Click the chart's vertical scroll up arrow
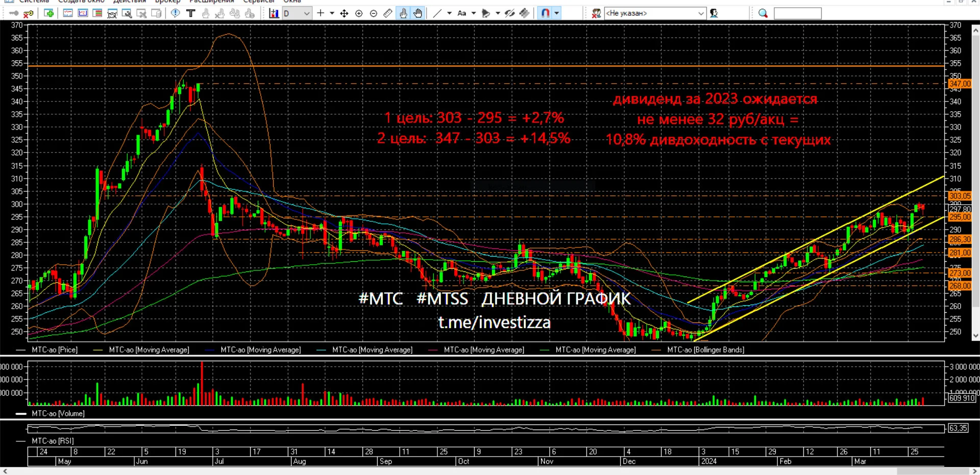This screenshot has width=980, height=475. click(975, 30)
